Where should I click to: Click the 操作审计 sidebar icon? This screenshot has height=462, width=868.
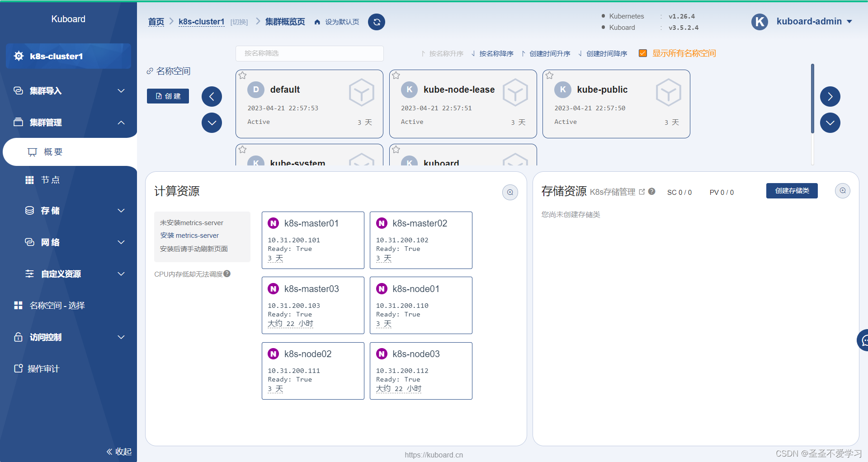coord(19,368)
